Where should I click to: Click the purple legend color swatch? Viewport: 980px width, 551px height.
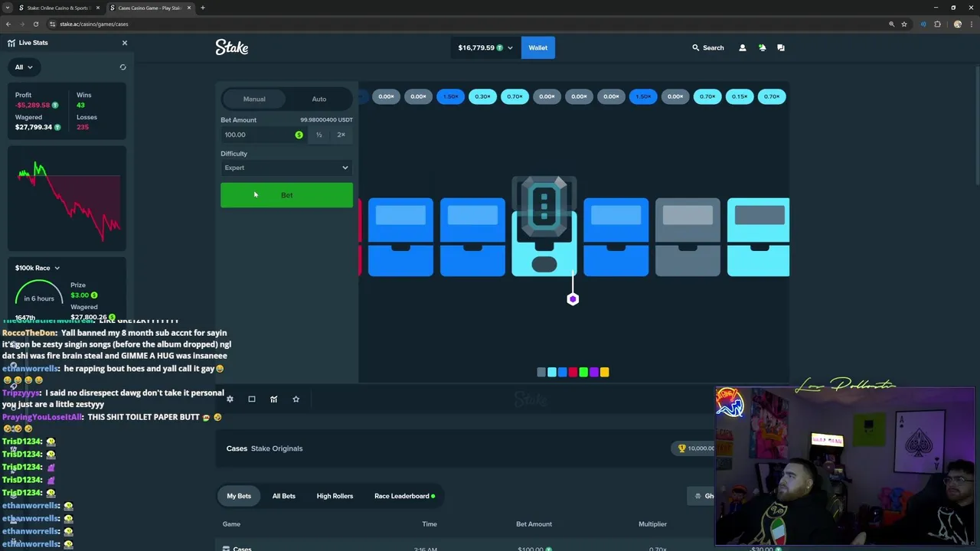tap(594, 372)
